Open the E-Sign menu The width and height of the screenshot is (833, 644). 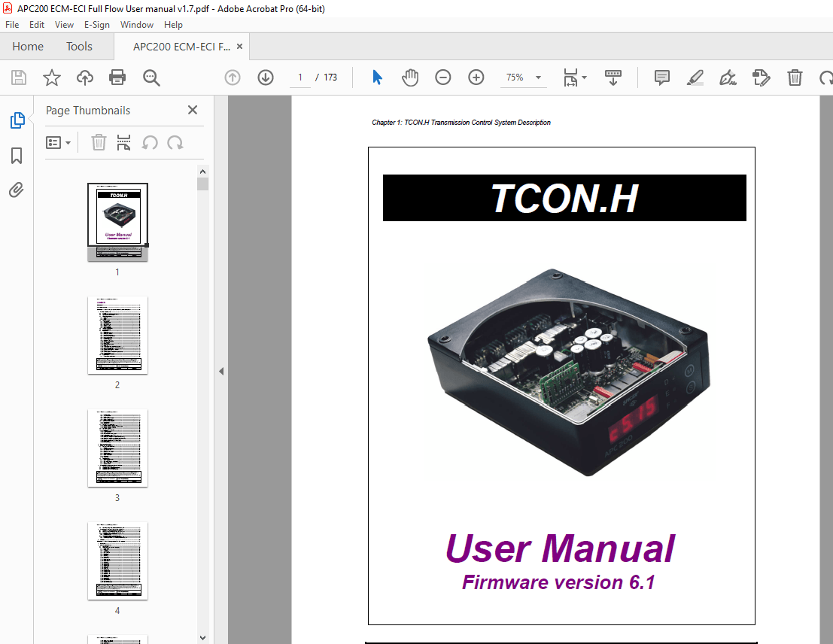tap(97, 24)
